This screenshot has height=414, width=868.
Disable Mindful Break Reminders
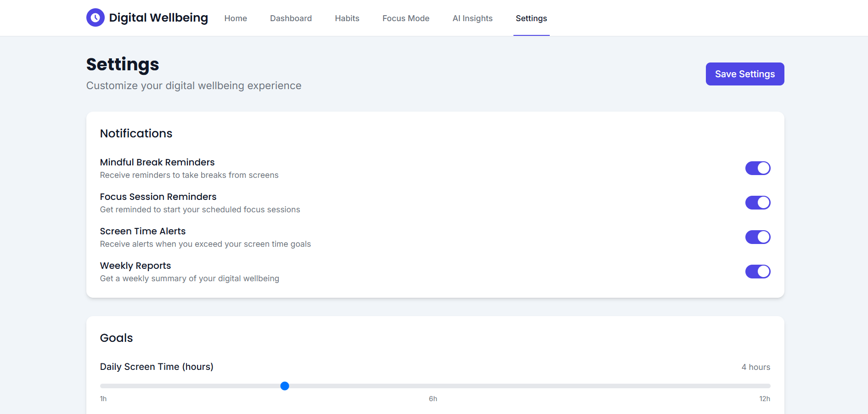pos(758,168)
